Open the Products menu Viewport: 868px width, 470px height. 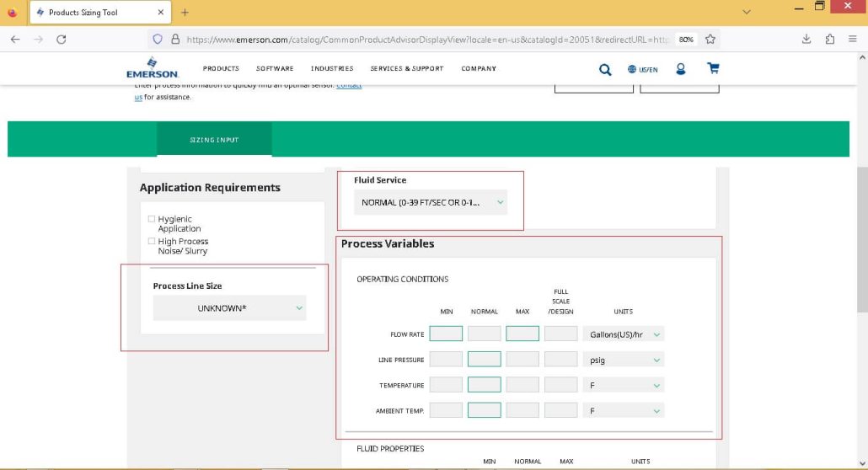[221, 68]
